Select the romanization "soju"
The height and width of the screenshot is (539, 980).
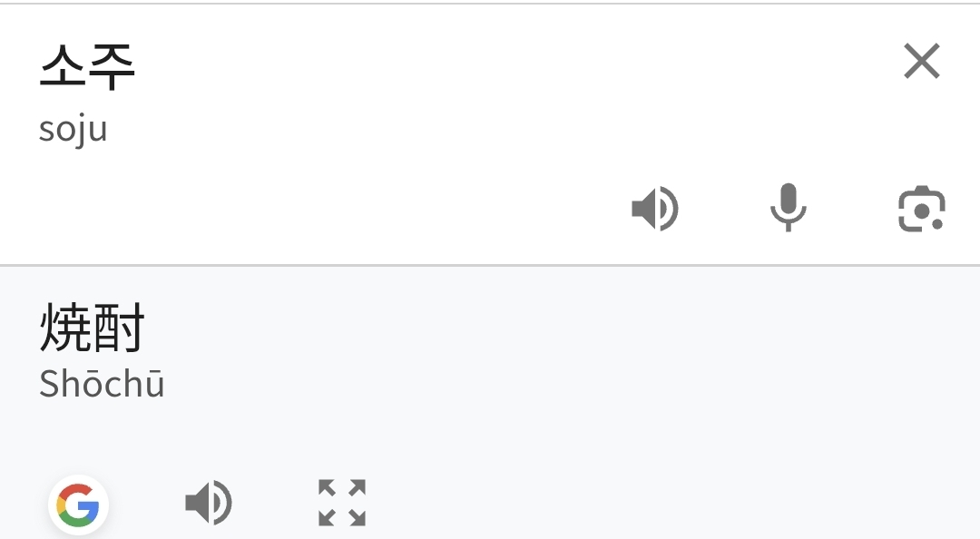click(73, 129)
